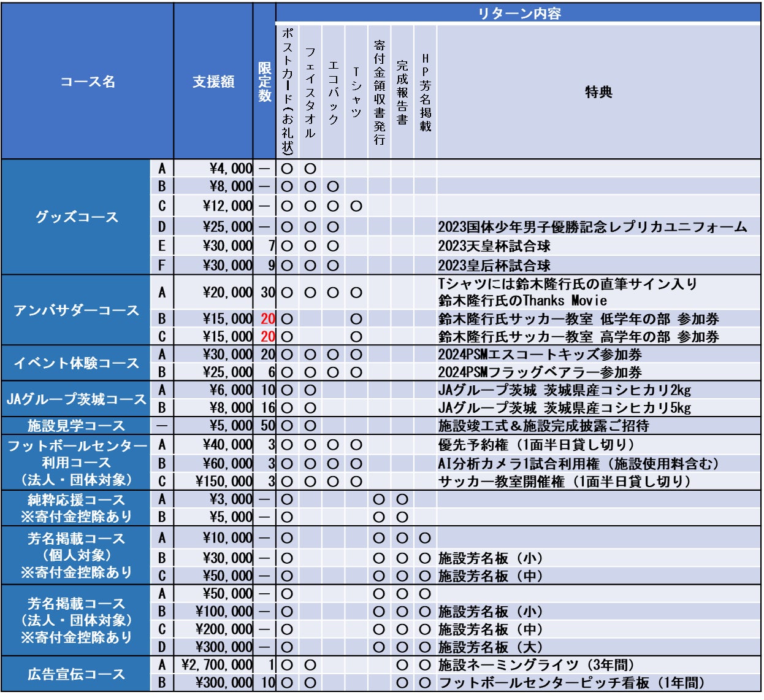Click the 施設見学コース row label

[76, 426]
